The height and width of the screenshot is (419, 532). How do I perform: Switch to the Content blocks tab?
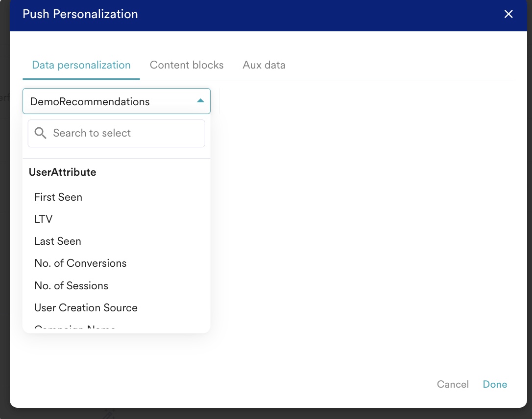[x=187, y=65]
